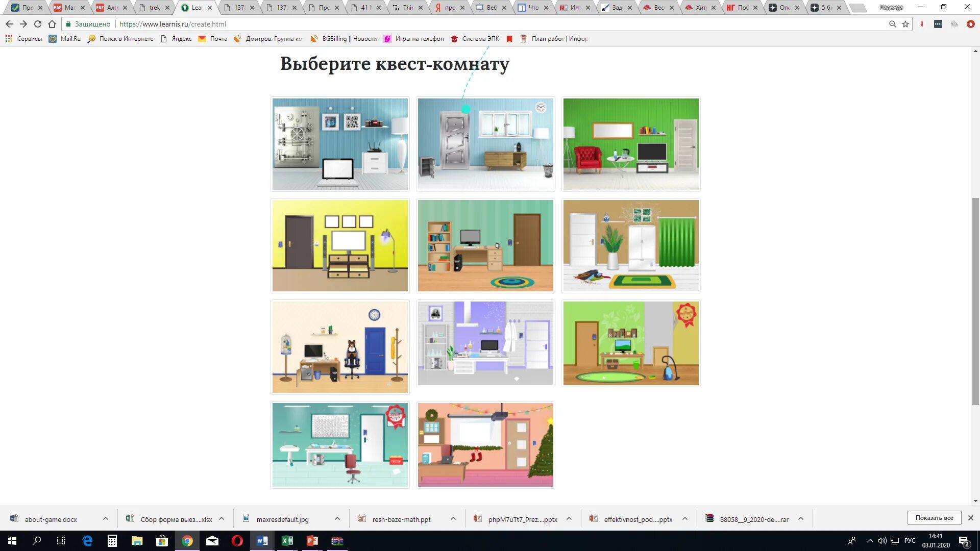Open the Сервисы apps shortcut
Image resolution: width=980 pixels, height=551 pixels.
(x=23, y=39)
